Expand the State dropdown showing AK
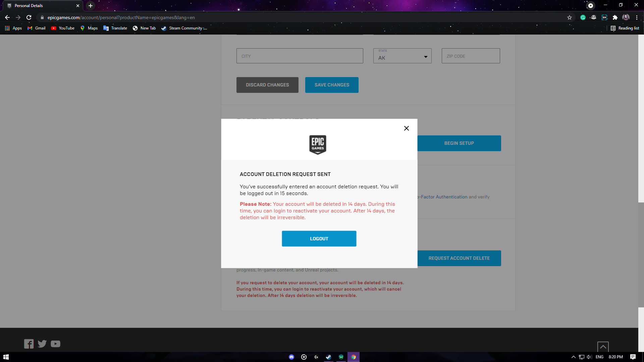 coord(402,56)
